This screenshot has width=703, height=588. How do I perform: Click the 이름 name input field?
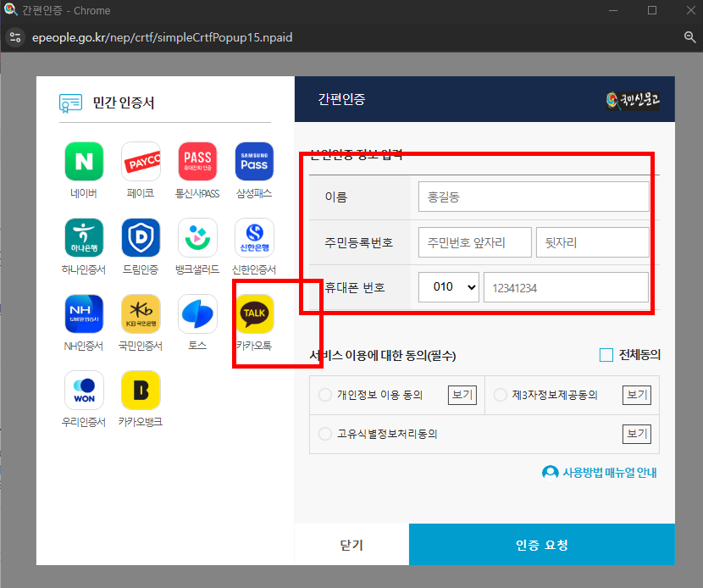point(533,197)
